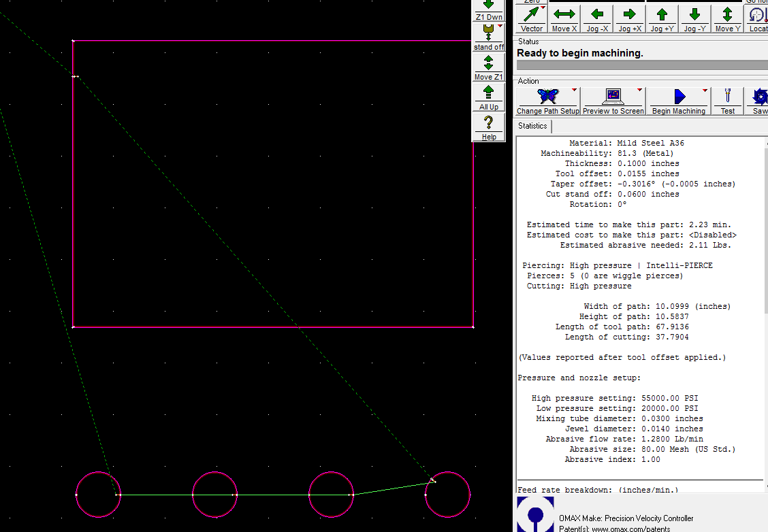Click the "Length of tool path: 67.9136" line
The width and height of the screenshot is (768, 532).
coord(622,327)
